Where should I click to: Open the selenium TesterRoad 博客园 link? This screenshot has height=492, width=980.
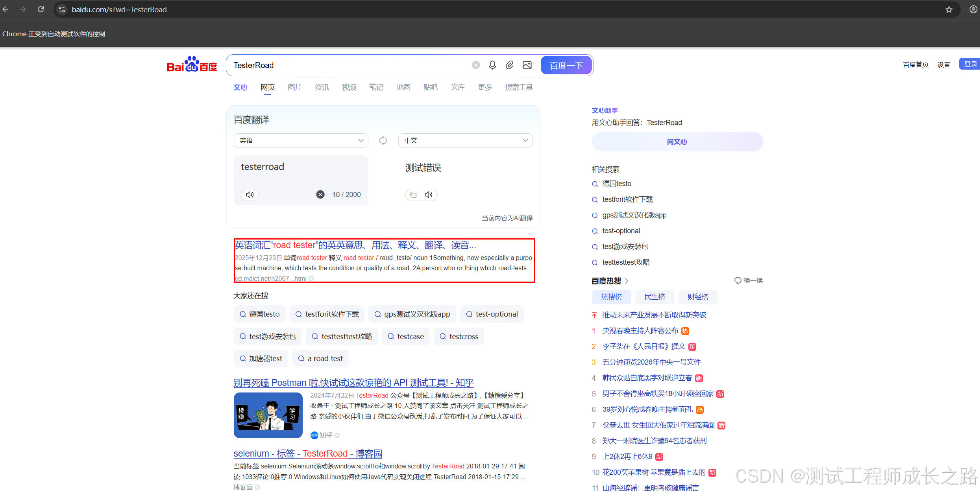(x=307, y=453)
